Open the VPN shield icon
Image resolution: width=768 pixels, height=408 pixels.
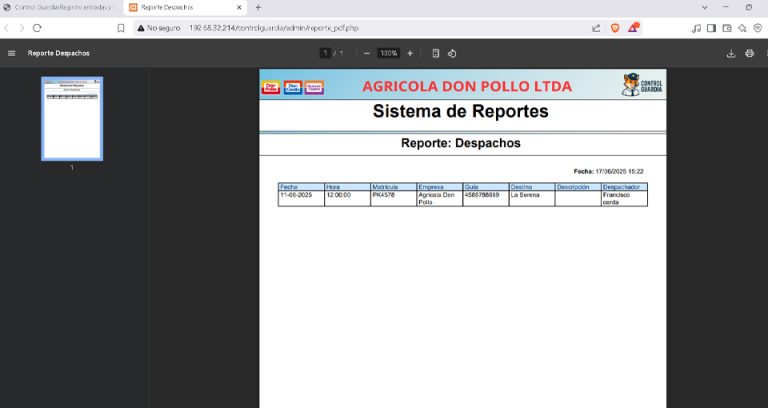pos(757,28)
